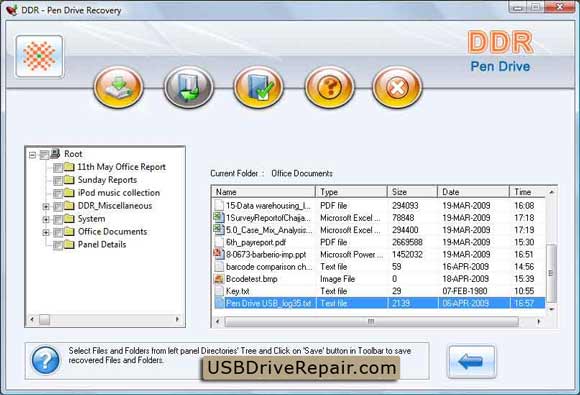The width and height of the screenshot is (580, 395).
Task: Click the file list scroll left arrow
Action: (x=218, y=321)
